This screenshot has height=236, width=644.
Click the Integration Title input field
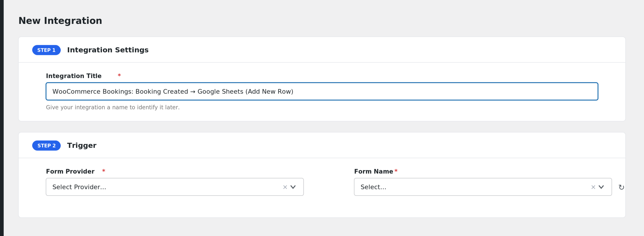(322, 91)
